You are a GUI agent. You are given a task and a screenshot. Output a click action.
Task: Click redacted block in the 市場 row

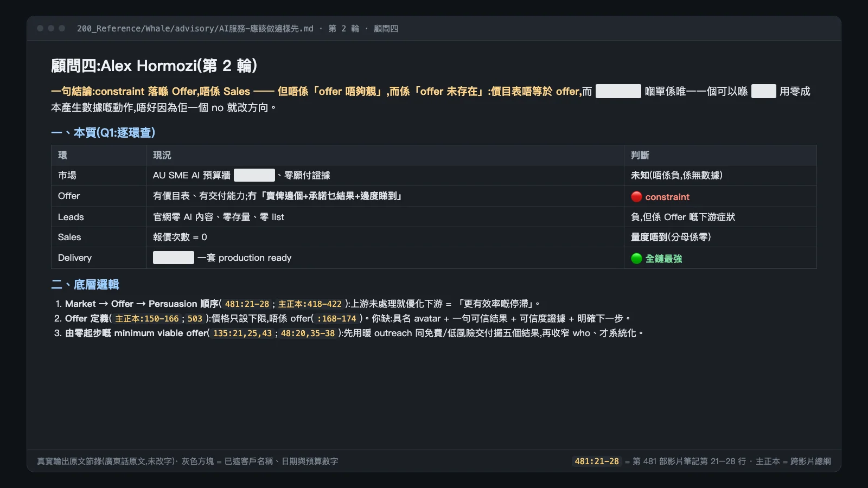(x=254, y=175)
